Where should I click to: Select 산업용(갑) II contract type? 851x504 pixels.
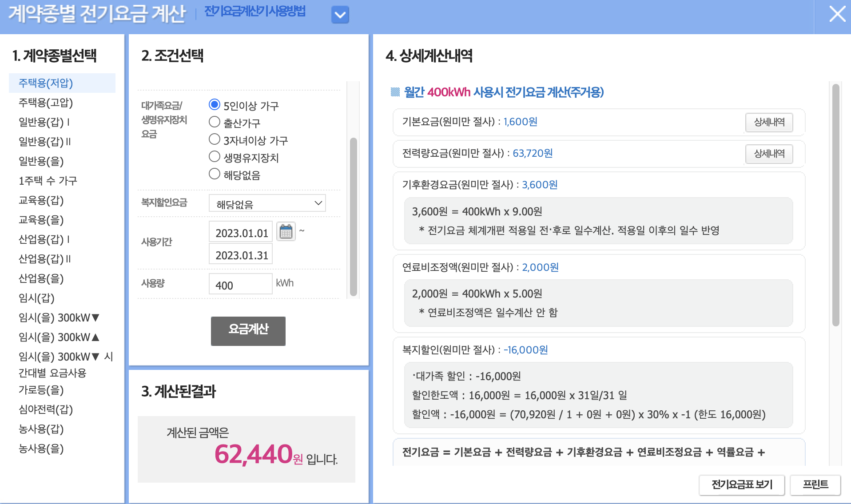45,259
